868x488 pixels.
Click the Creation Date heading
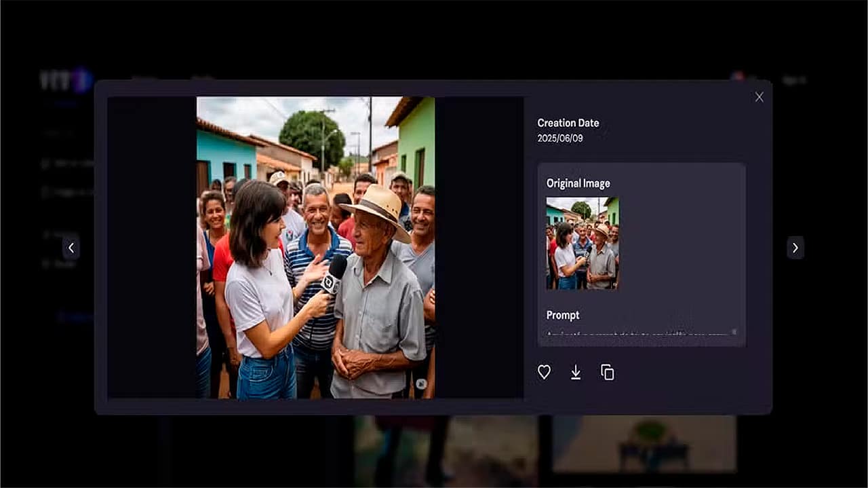pyautogui.click(x=568, y=123)
